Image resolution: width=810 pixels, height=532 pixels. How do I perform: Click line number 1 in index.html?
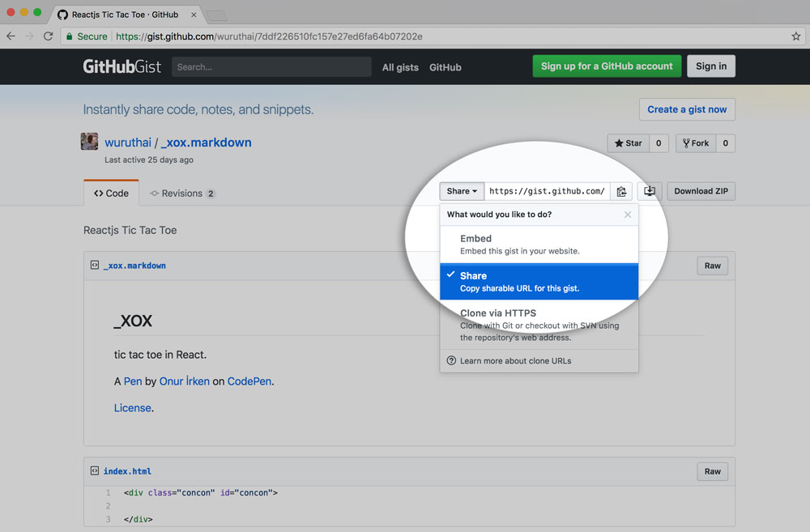click(108, 493)
